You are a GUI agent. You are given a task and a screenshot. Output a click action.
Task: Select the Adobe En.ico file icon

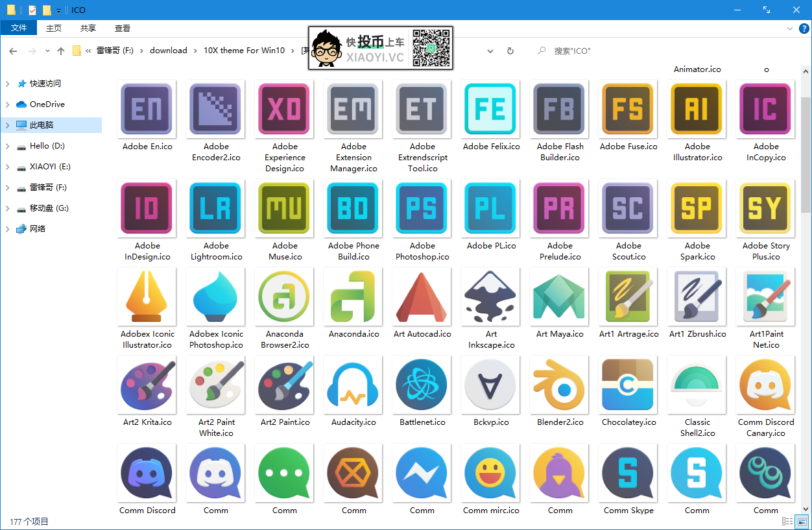tap(147, 109)
